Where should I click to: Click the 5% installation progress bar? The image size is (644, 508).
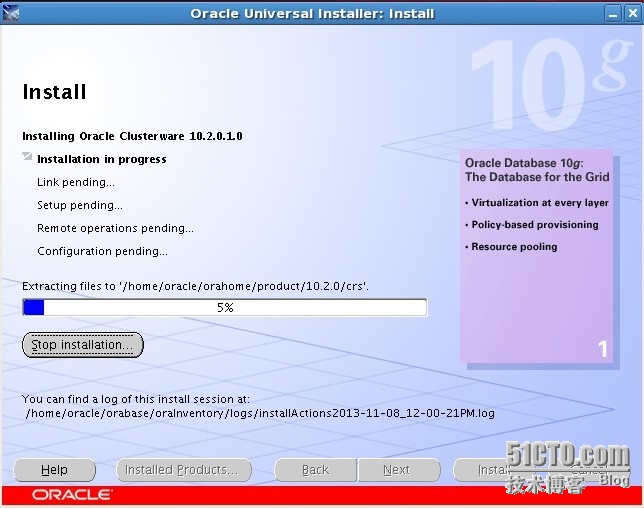tap(225, 308)
